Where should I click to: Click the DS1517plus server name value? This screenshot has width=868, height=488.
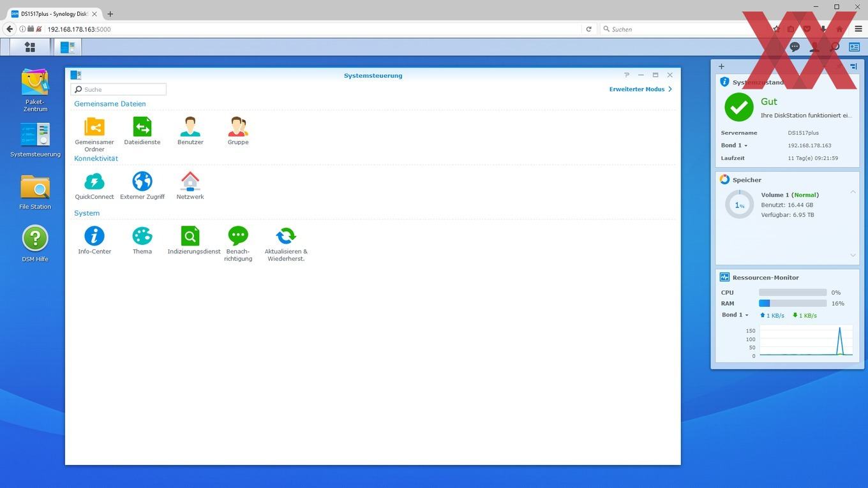tap(803, 133)
